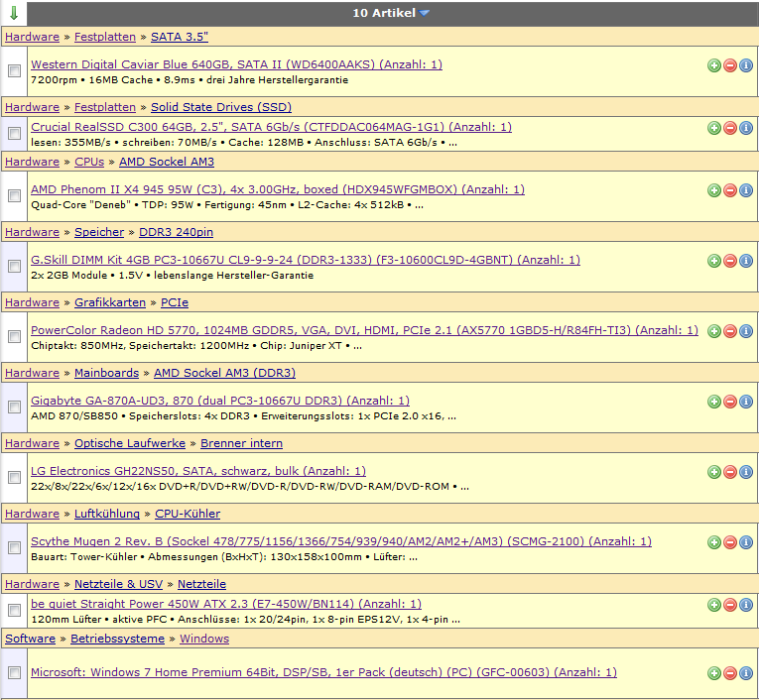
Task: Go to Luftkühlung category
Action: (107, 514)
